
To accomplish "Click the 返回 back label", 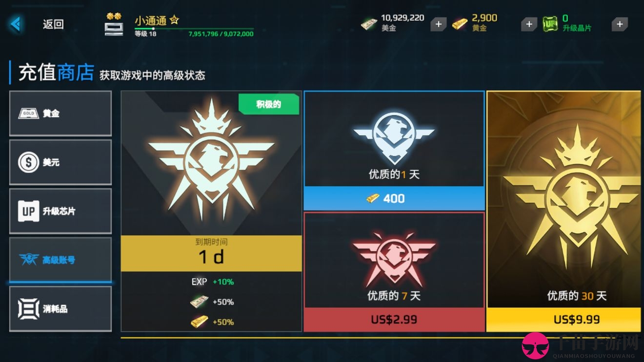I will click(x=53, y=24).
